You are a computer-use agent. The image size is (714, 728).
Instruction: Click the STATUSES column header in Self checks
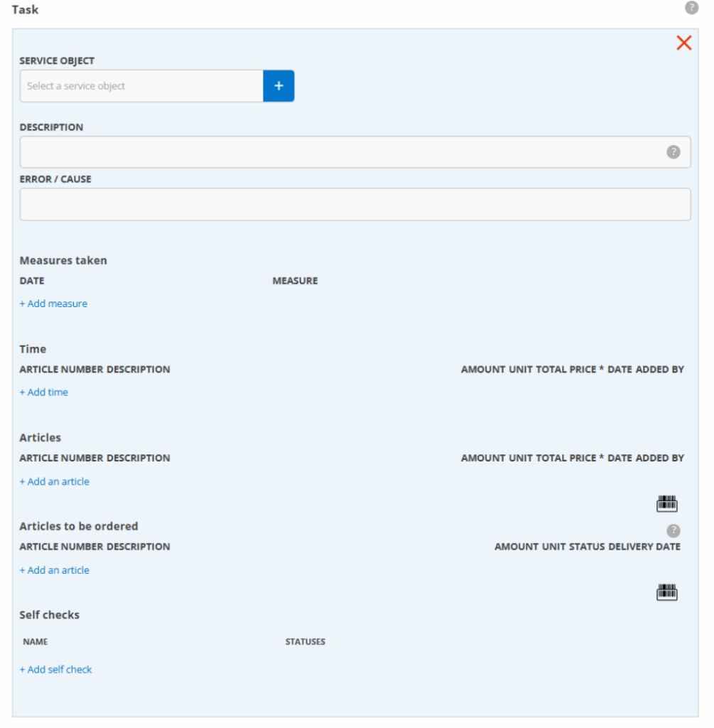305,642
